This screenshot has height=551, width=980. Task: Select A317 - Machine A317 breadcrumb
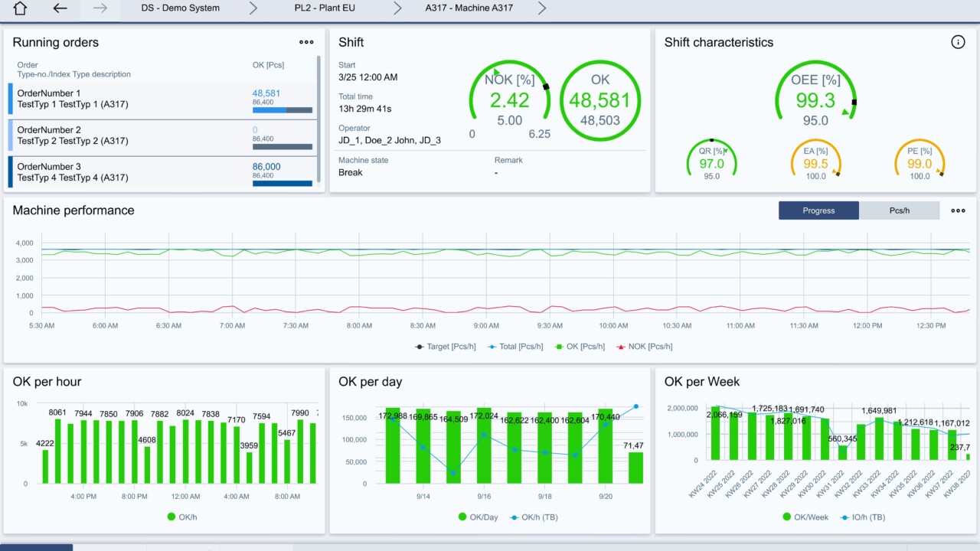tap(469, 8)
